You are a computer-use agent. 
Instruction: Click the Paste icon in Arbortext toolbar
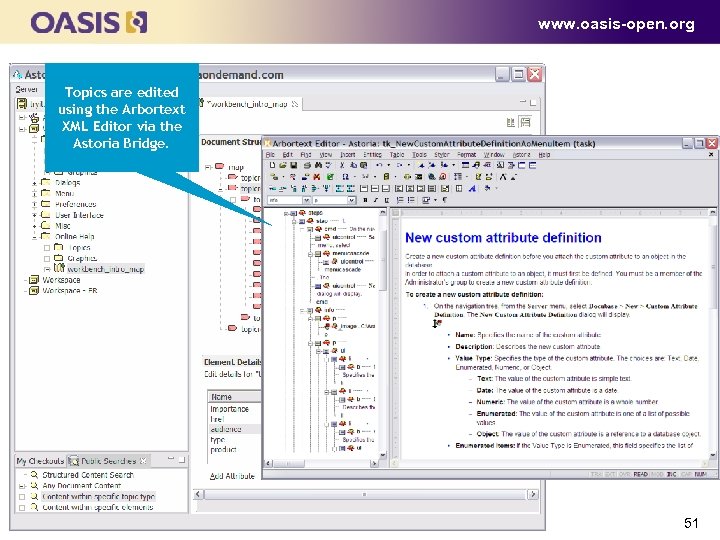coord(364,165)
